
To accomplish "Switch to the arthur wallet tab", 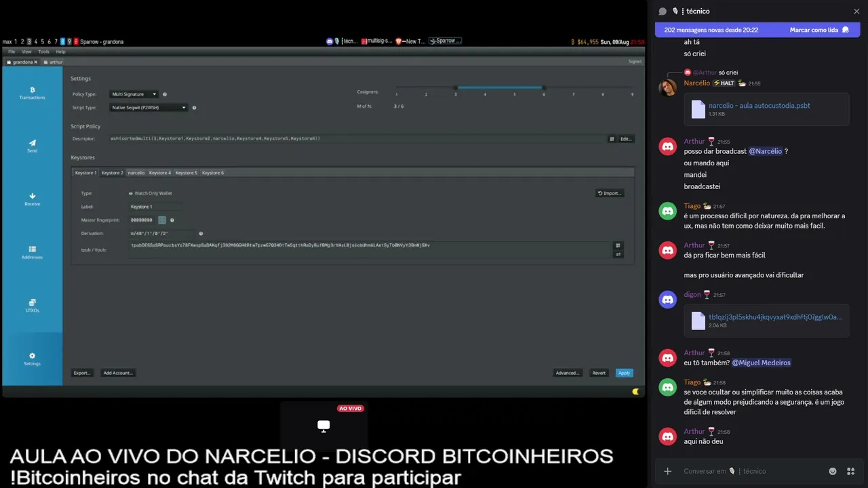I will 54,62.
